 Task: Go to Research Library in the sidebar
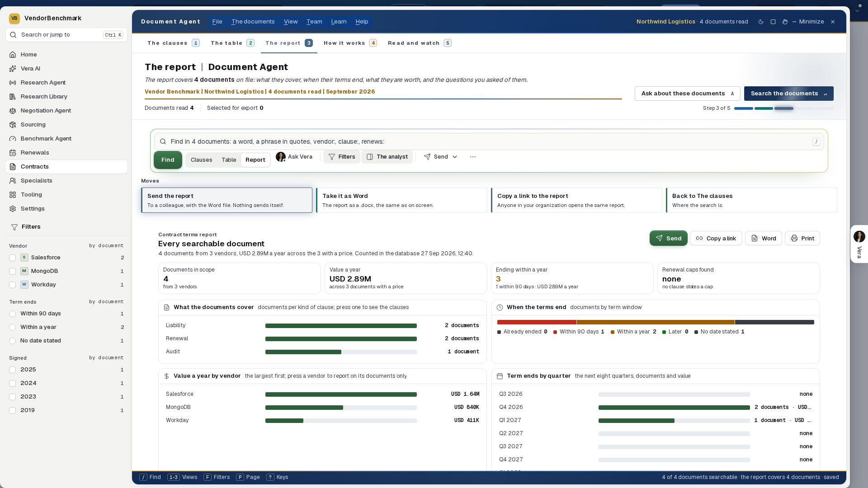pos(66,96)
